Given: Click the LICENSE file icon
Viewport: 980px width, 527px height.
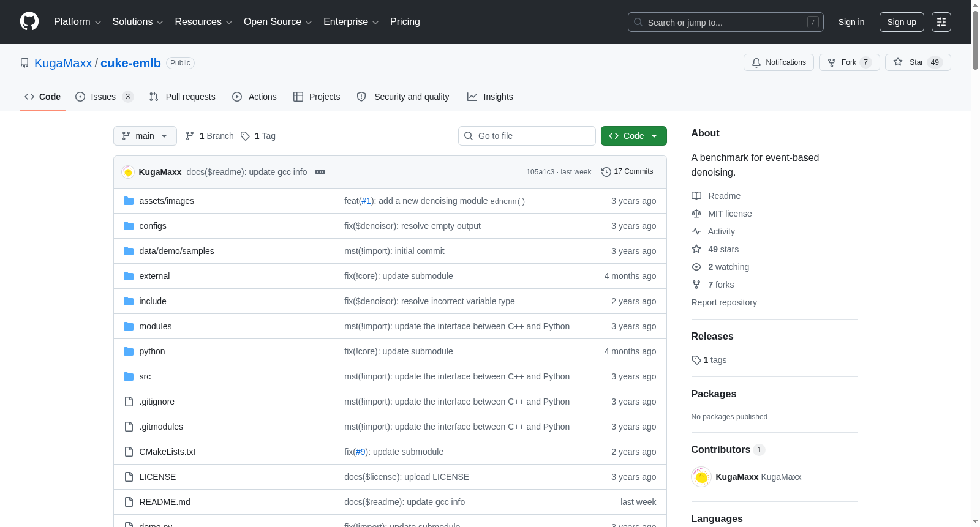Looking at the screenshot, I should tap(129, 477).
